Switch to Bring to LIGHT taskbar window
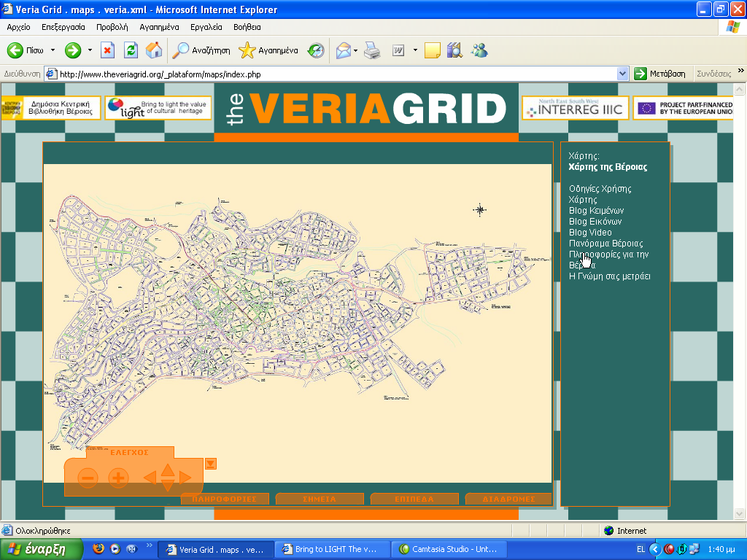 333,549
